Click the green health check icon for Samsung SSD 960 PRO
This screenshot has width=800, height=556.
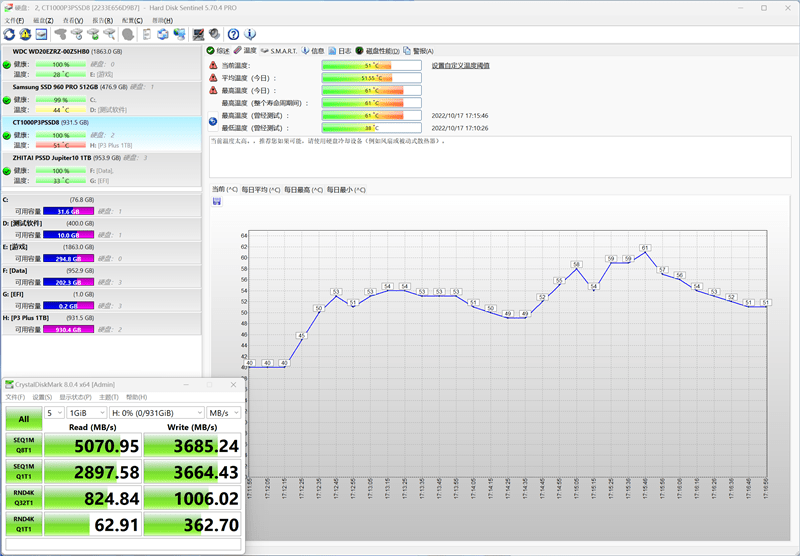coord(7,100)
